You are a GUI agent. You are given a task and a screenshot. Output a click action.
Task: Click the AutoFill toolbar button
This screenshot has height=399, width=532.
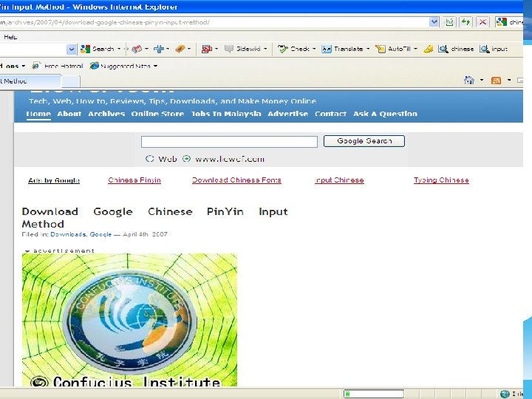pos(393,50)
